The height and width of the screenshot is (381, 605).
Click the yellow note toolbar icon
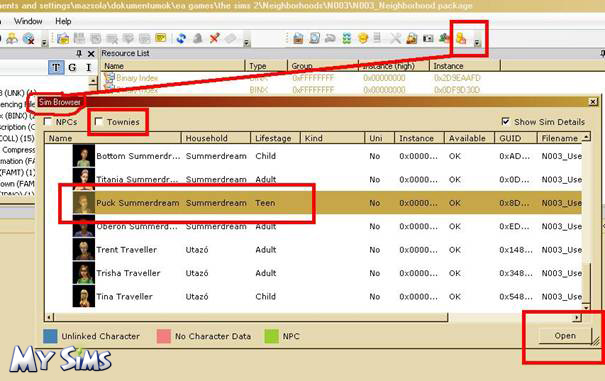(x=161, y=38)
